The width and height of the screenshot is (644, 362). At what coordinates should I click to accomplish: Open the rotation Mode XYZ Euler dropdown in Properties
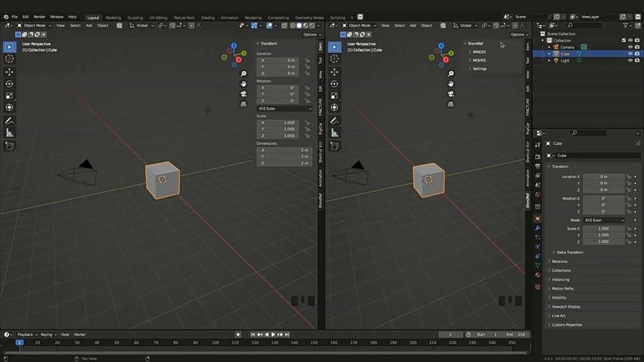pyautogui.click(x=603, y=220)
